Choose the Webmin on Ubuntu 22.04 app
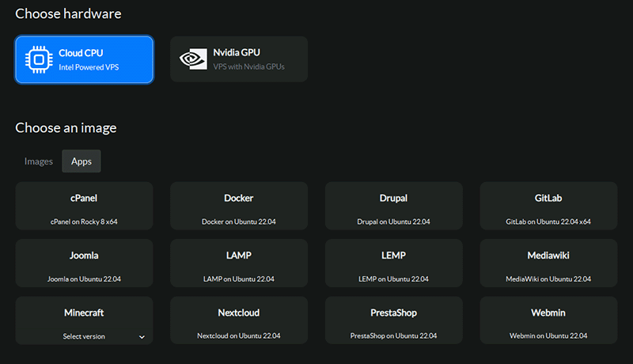This screenshot has height=364, width=633. pos(548,320)
